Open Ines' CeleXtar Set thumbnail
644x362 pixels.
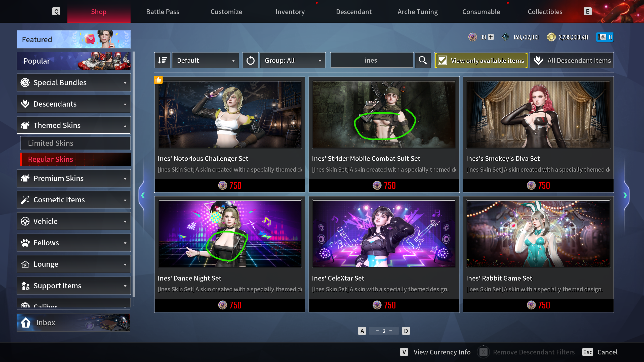[x=384, y=234]
